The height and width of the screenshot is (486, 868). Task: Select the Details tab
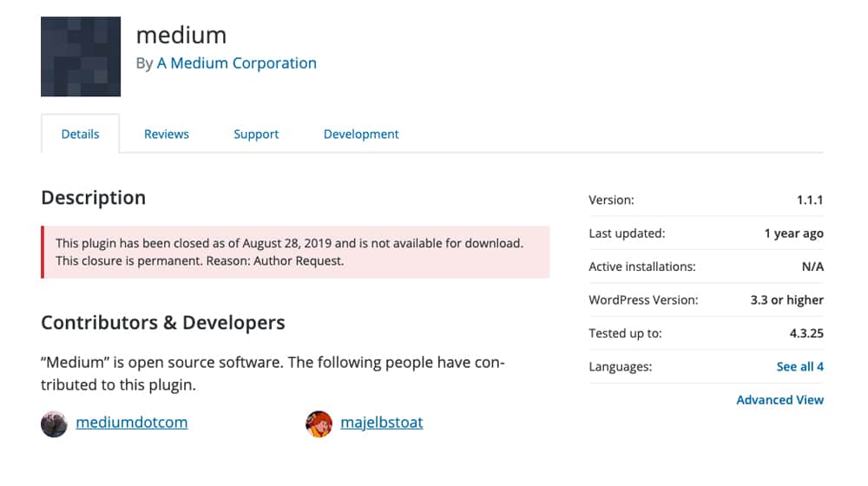point(80,134)
